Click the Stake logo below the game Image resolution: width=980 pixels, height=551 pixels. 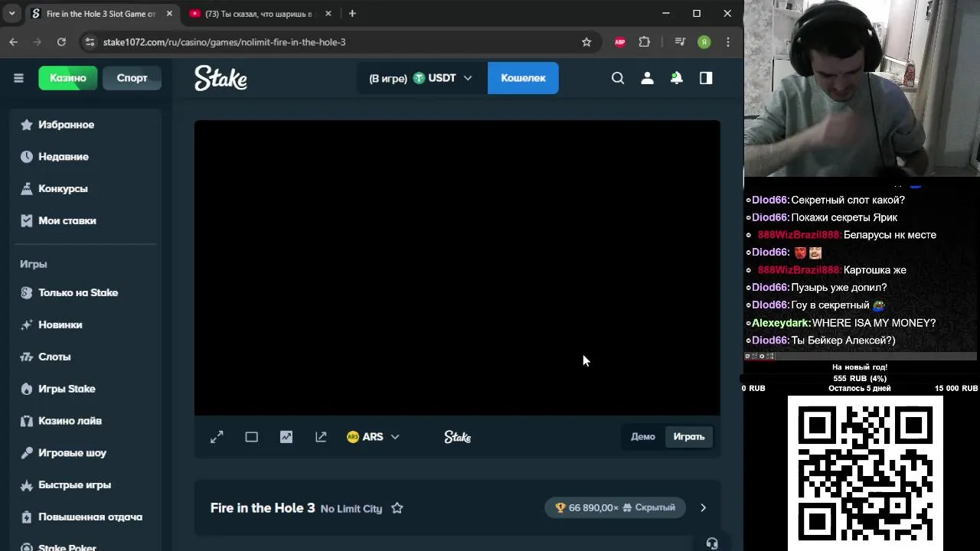[x=457, y=437]
